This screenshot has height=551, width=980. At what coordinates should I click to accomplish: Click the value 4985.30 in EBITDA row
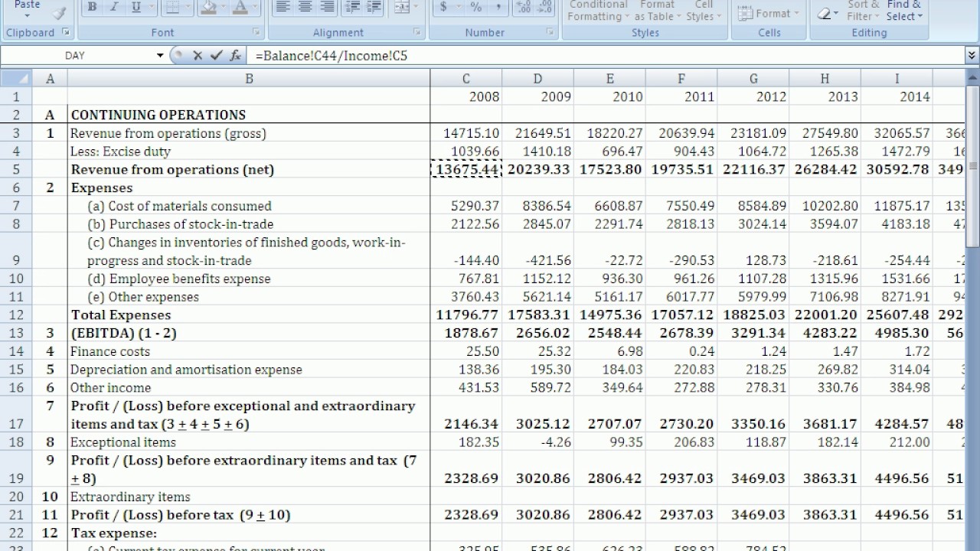click(x=897, y=333)
